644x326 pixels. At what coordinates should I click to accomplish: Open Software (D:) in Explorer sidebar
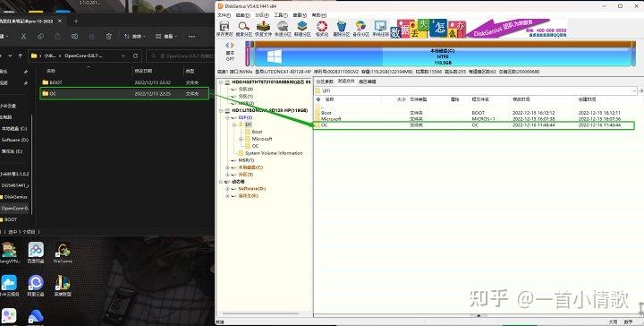pos(15,141)
